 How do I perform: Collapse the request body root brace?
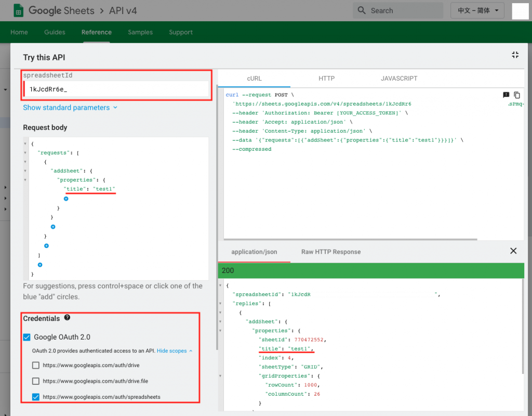[25, 144]
